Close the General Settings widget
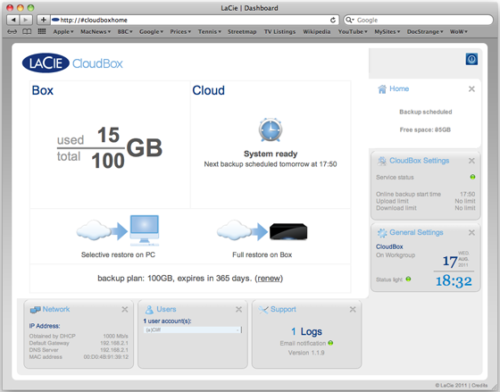 (x=472, y=233)
